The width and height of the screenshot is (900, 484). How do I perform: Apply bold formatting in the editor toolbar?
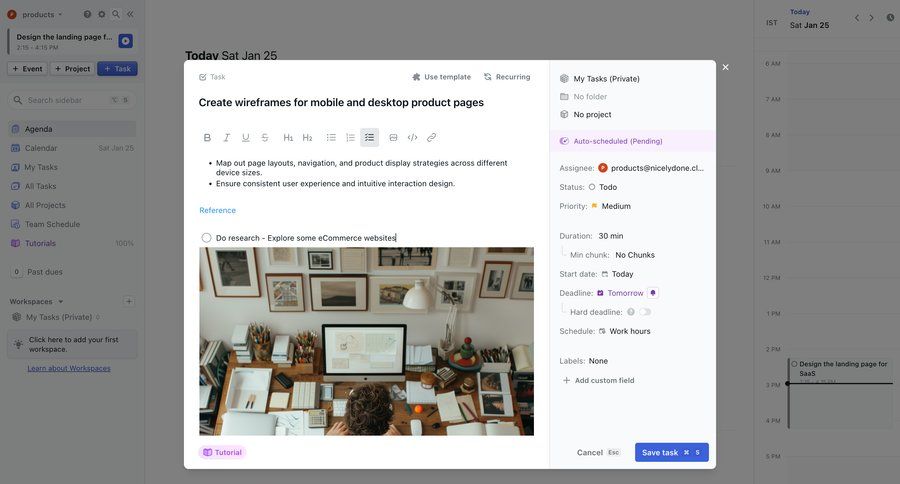[207, 137]
